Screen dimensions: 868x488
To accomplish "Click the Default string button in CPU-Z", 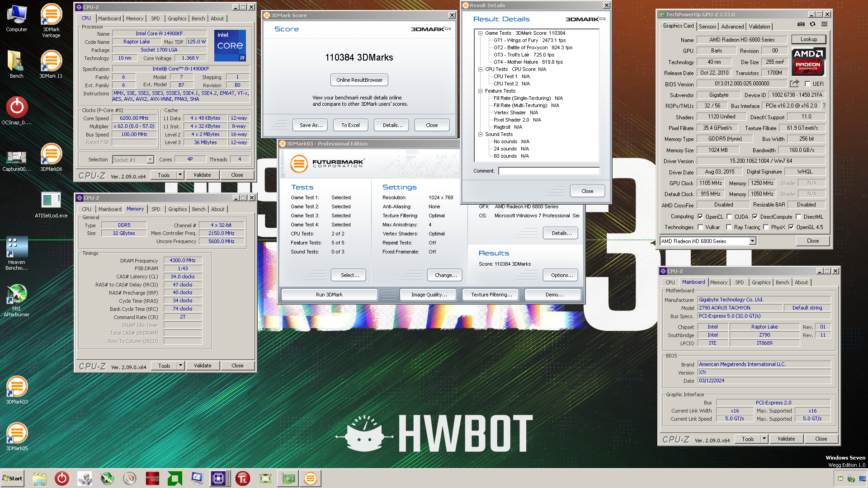I will coord(807,308).
